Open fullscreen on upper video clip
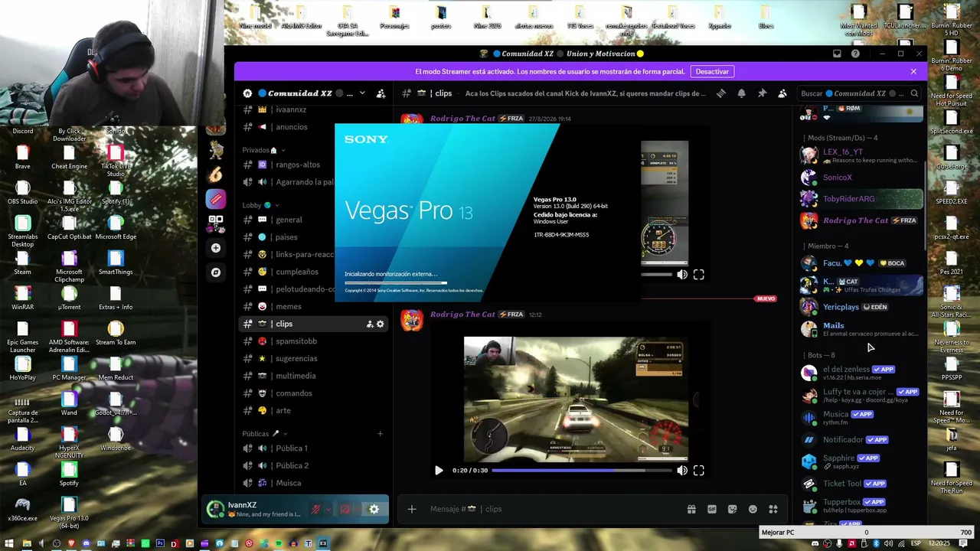This screenshot has height=551, width=980. pyautogui.click(x=699, y=275)
